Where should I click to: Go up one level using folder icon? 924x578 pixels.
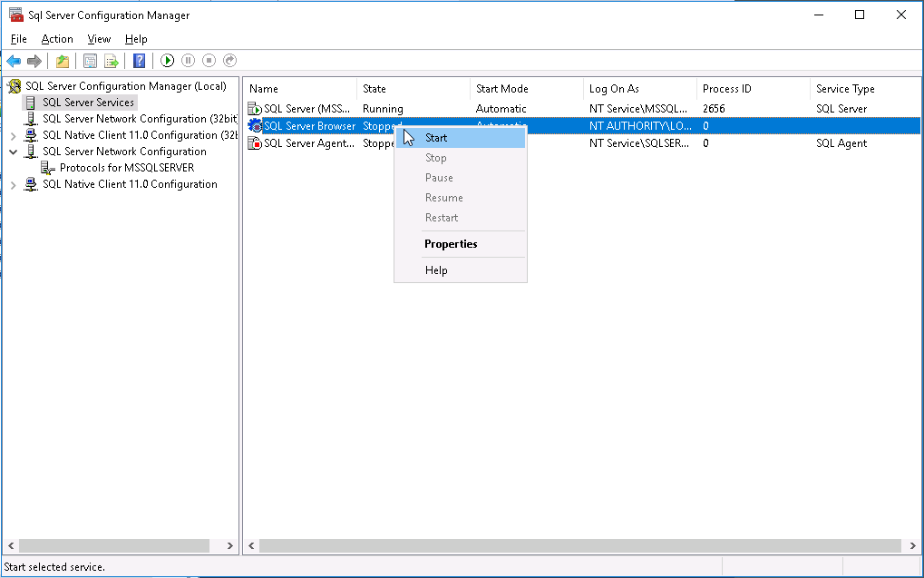(63, 61)
